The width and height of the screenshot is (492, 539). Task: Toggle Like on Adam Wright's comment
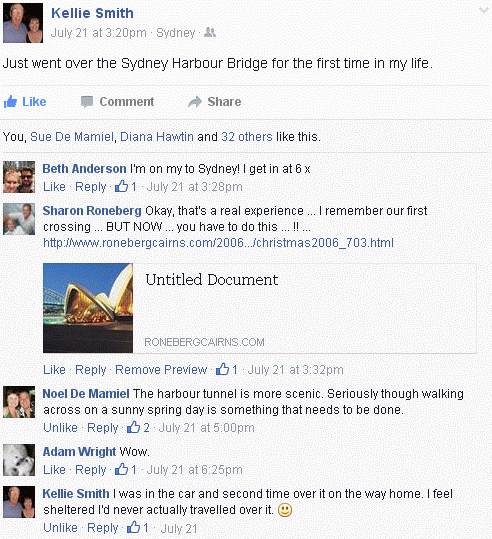[x=54, y=470]
